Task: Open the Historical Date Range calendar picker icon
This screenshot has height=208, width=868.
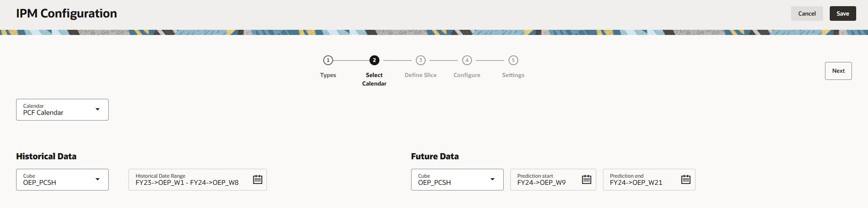Action: [258, 180]
